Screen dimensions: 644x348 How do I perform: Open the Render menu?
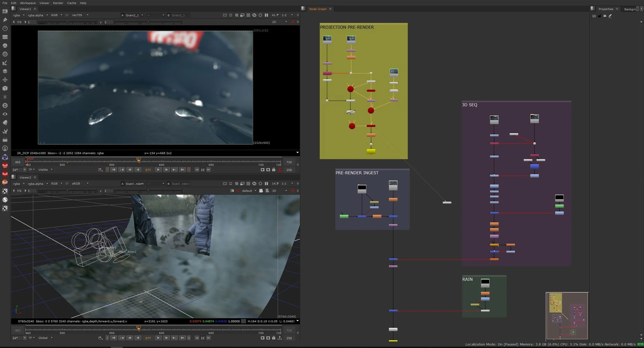58,3
